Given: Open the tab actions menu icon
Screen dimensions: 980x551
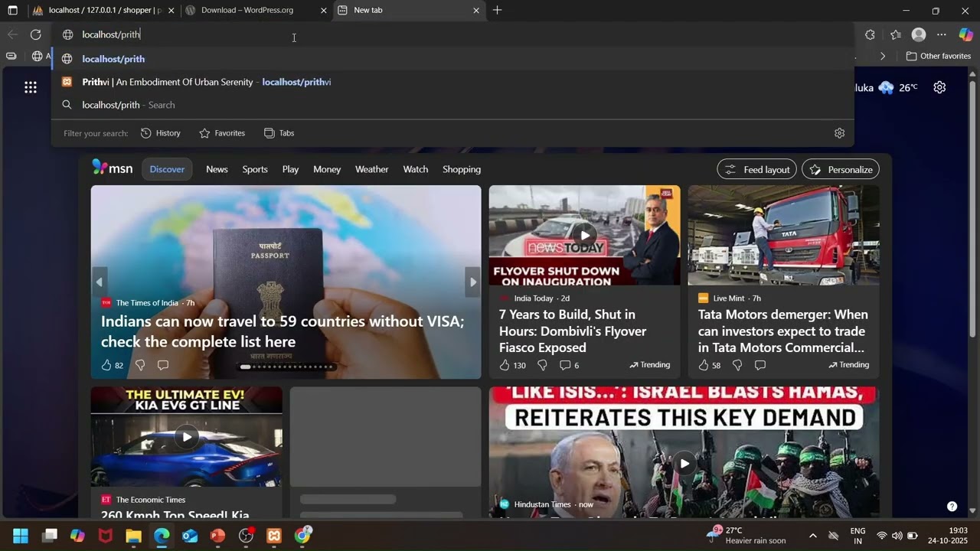Looking at the screenshot, I should pyautogui.click(x=12, y=11).
